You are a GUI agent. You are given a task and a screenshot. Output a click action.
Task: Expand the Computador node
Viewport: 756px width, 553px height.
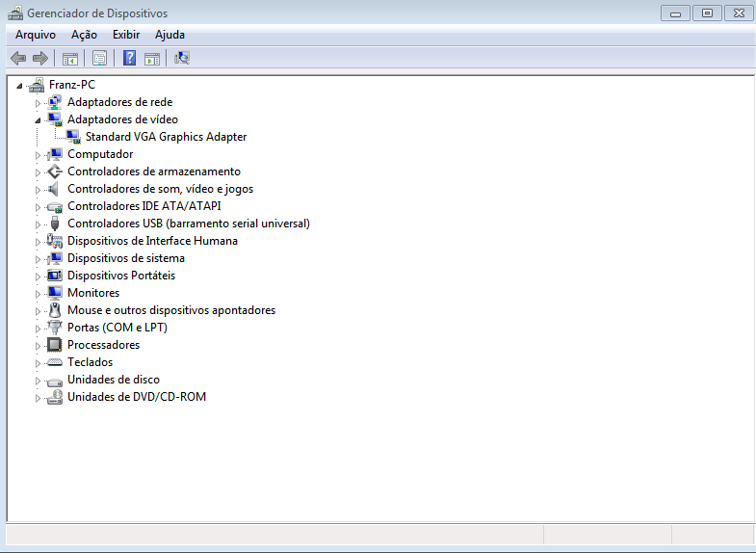[x=38, y=155]
